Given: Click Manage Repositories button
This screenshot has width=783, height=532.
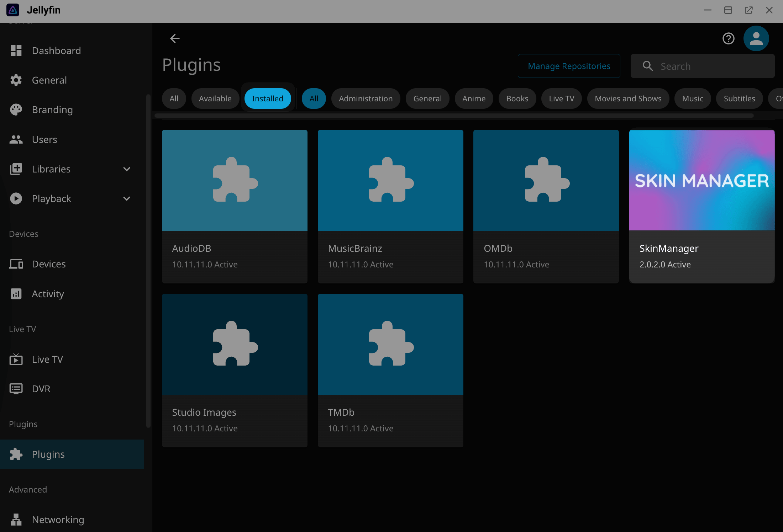Looking at the screenshot, I should point(569,66).
